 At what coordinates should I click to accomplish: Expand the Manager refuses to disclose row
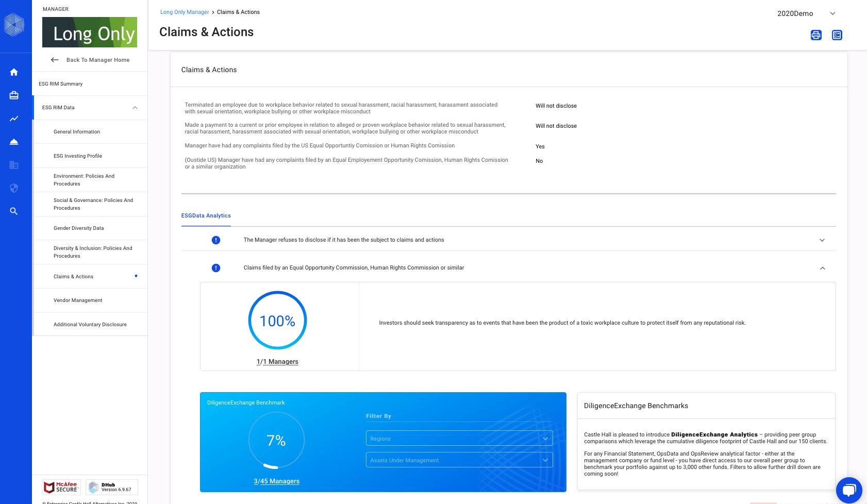[822, 240]
